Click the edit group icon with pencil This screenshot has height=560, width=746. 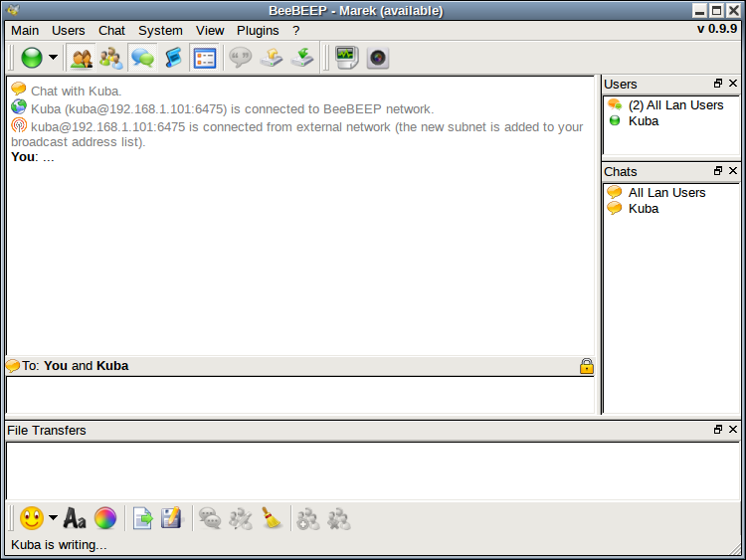pyautogui.click(x=241, y=518)
